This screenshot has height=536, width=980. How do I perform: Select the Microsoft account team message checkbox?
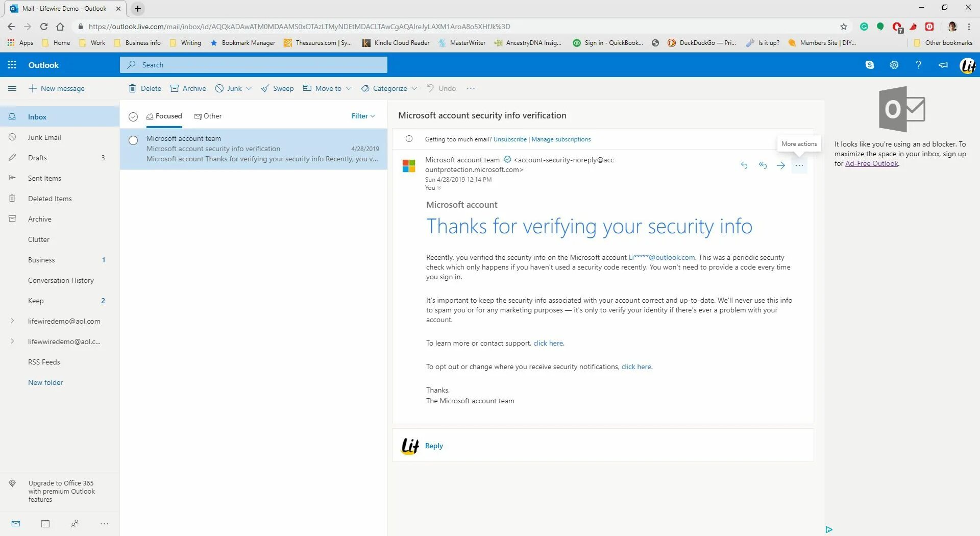[133, 140]
